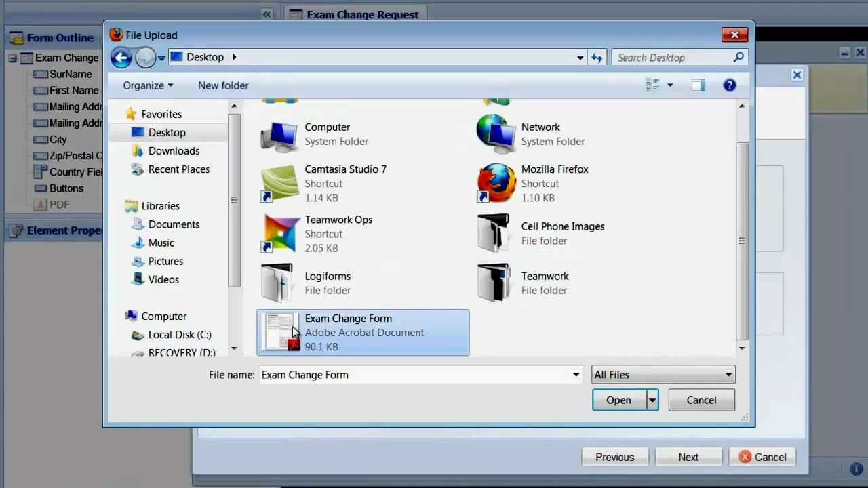Click the arrow after Desktop in address bar
Image resolution: width=868 pixels, height=488 pixels.
(x=234, y=57)
